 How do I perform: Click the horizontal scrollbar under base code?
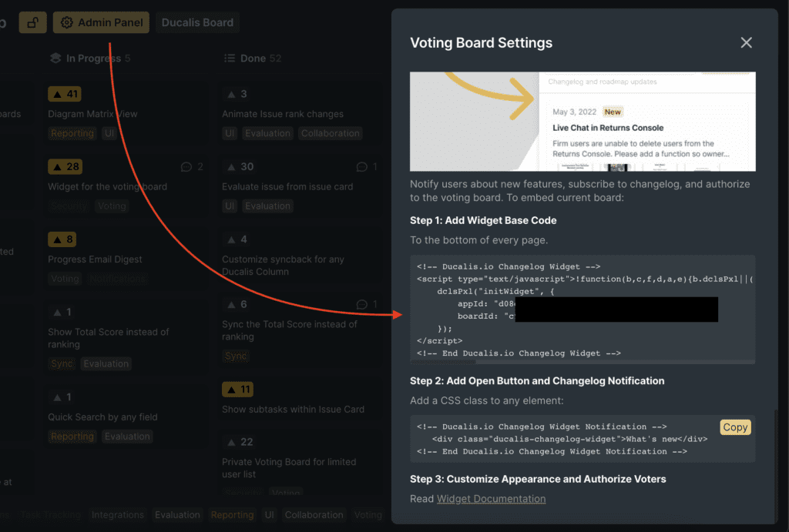(x=583, y=362)
